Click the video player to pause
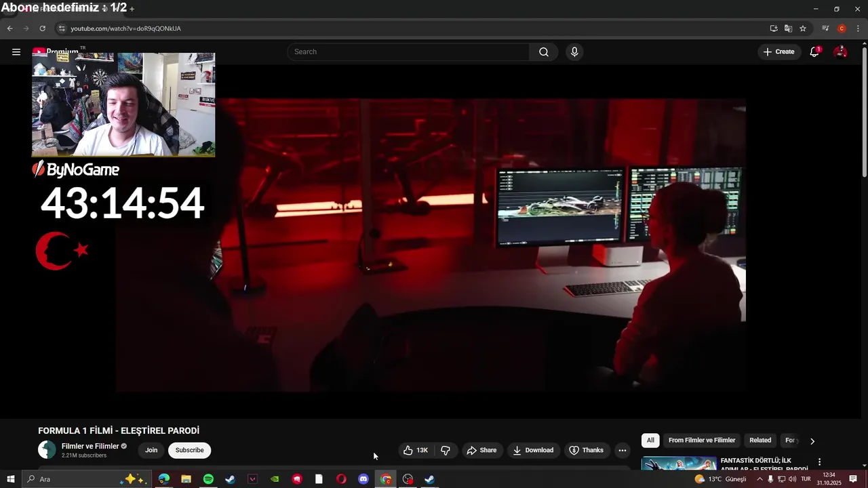 431,245
